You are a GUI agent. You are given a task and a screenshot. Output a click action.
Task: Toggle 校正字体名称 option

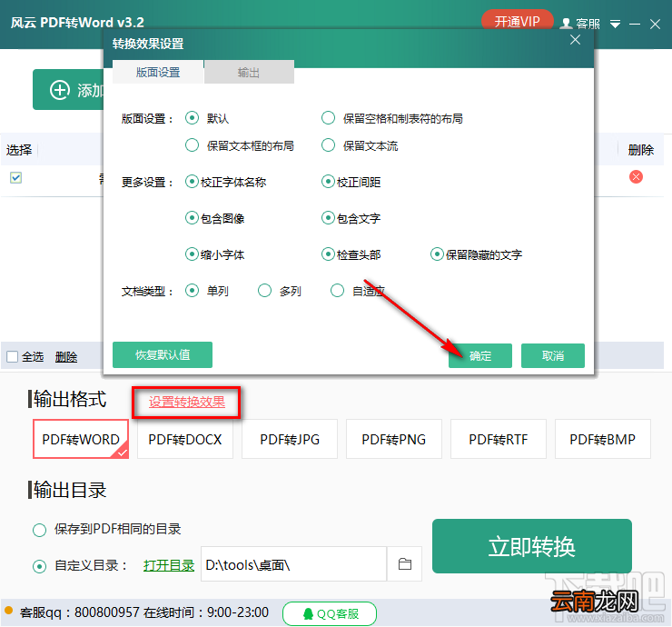(192, 182)
